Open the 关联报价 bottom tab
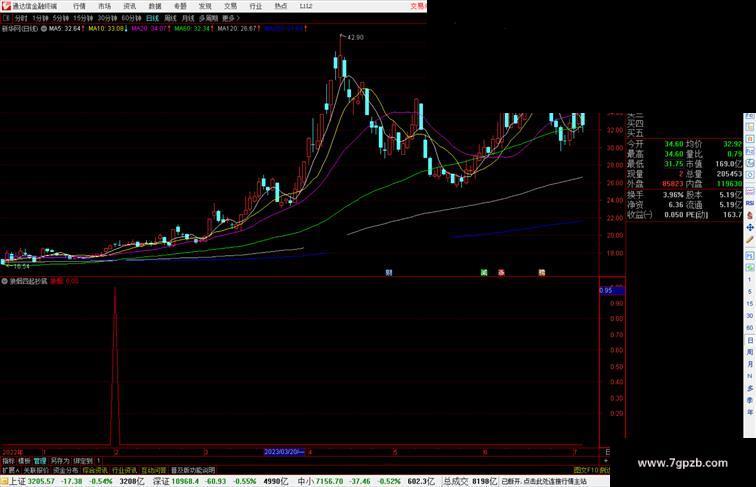The width and height of the screenshot is (756, 487). tap(36, 470)
